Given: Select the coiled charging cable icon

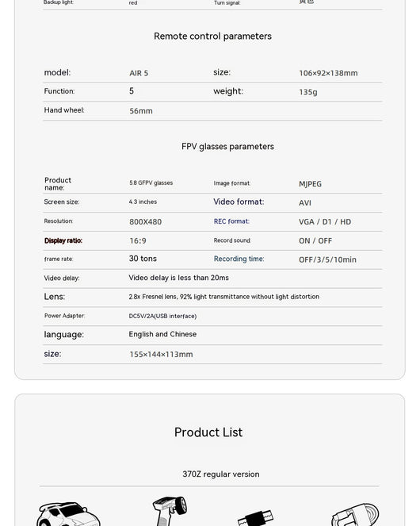Looking at the screenshot, I should (355, 515).
